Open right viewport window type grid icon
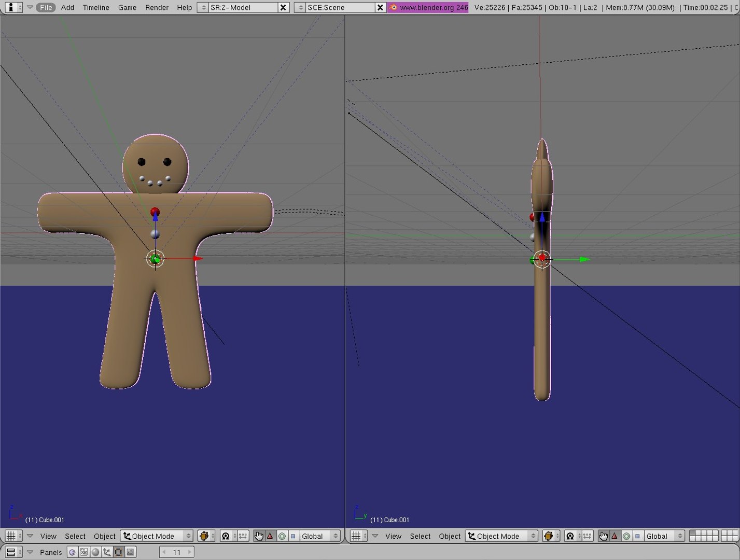Image resolution: width=740 pixels, height=560 pixels. click(358, 536)
